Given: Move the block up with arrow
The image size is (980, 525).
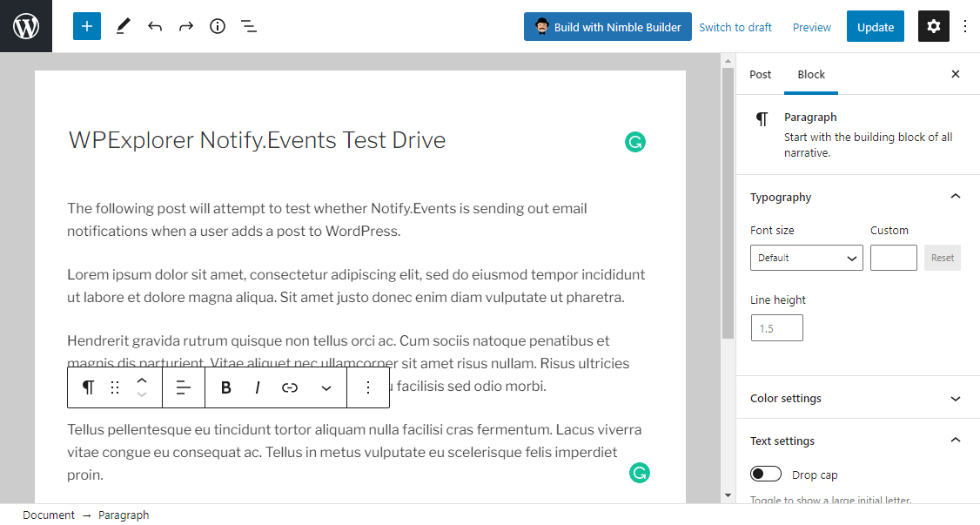Looking at the screenshot, I should click(142, 380).
